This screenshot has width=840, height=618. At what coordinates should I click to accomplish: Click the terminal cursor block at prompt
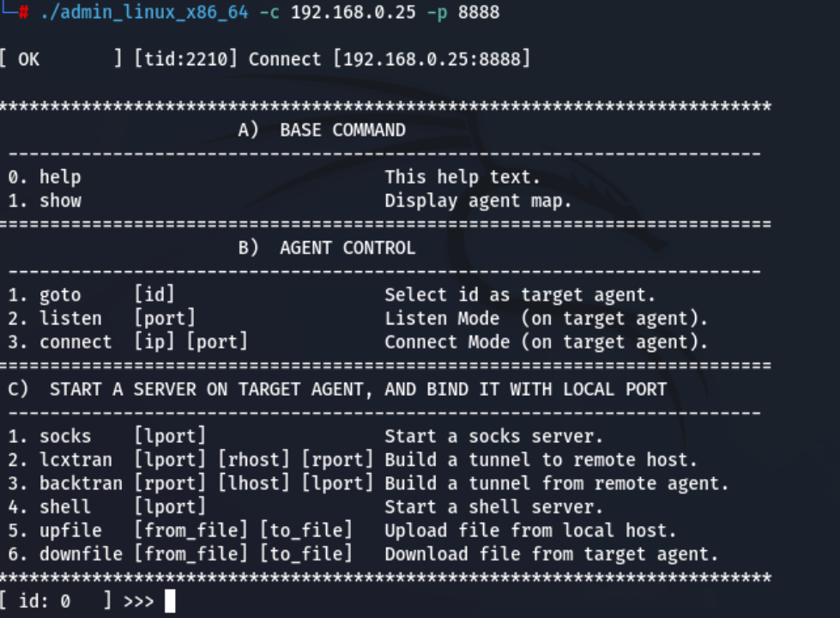[170, 601]
